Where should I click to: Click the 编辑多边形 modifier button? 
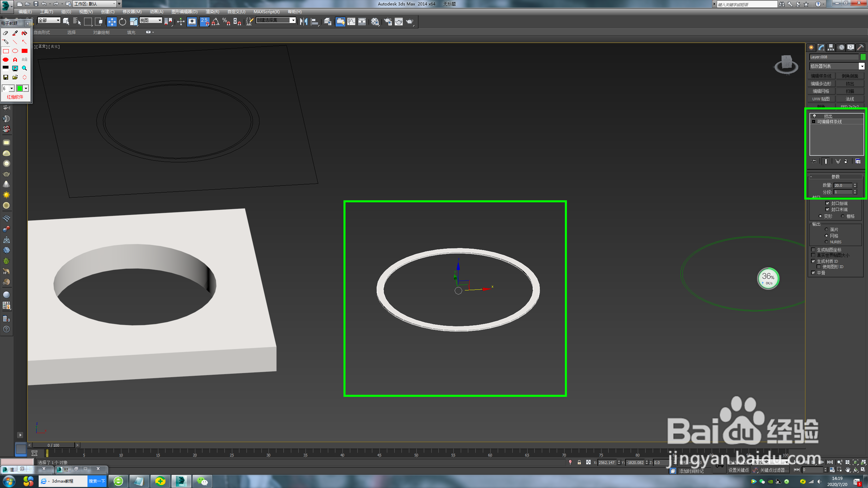tap(821, 84)
